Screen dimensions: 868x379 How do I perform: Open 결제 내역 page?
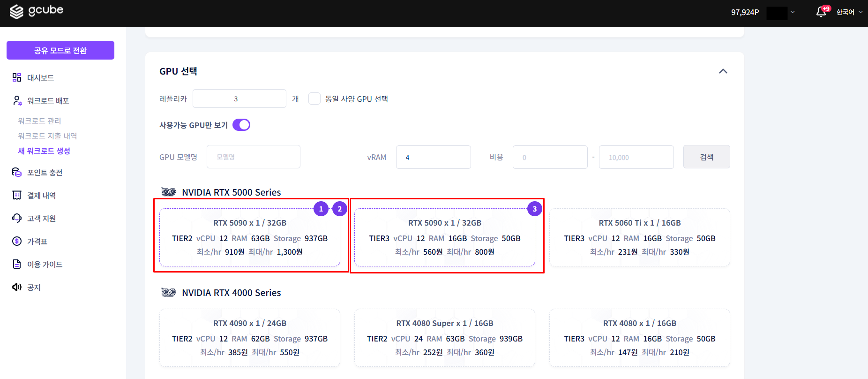(41, 195)
